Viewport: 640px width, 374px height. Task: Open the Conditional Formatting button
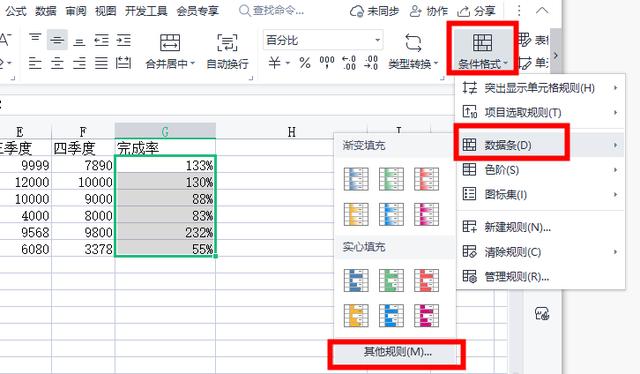(x=482, y=49)
